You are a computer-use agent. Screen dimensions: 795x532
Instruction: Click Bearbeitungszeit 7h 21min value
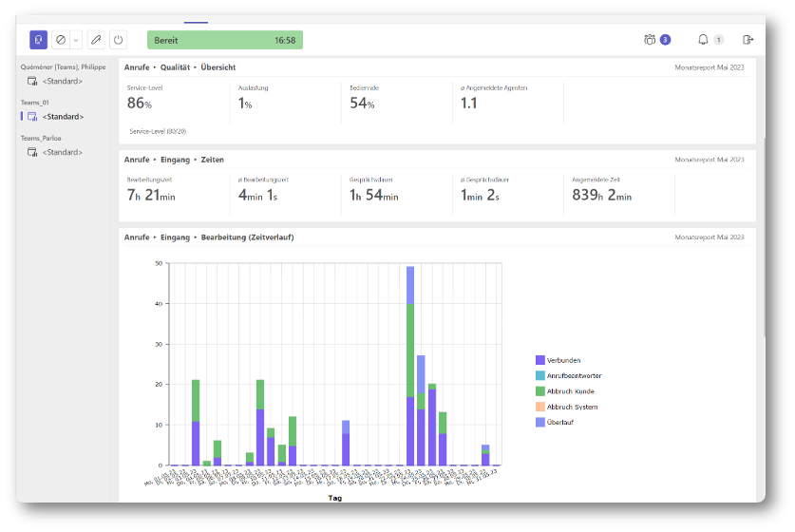click(x=151, y=195)
